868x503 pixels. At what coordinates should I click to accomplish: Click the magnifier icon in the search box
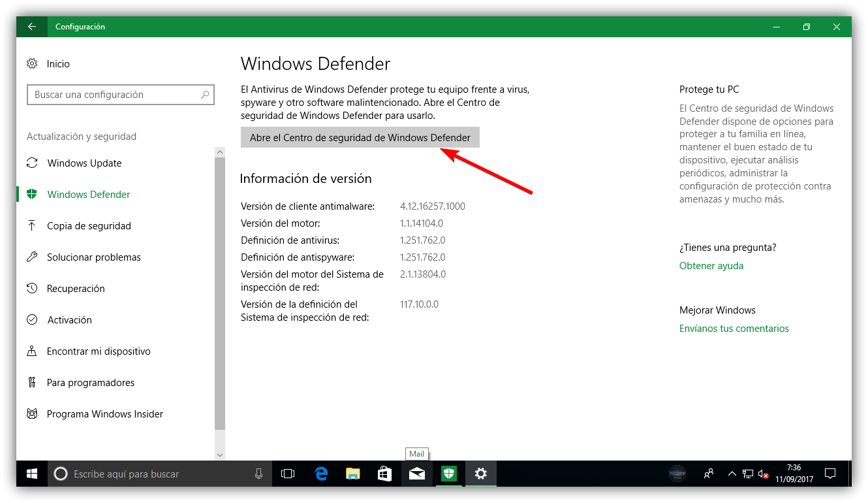pos(205,95)
